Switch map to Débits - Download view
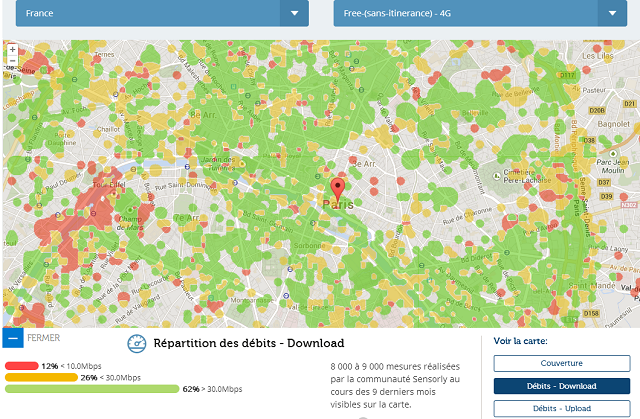The height and width of the screenshot is (419, 640). click(561, 386)
